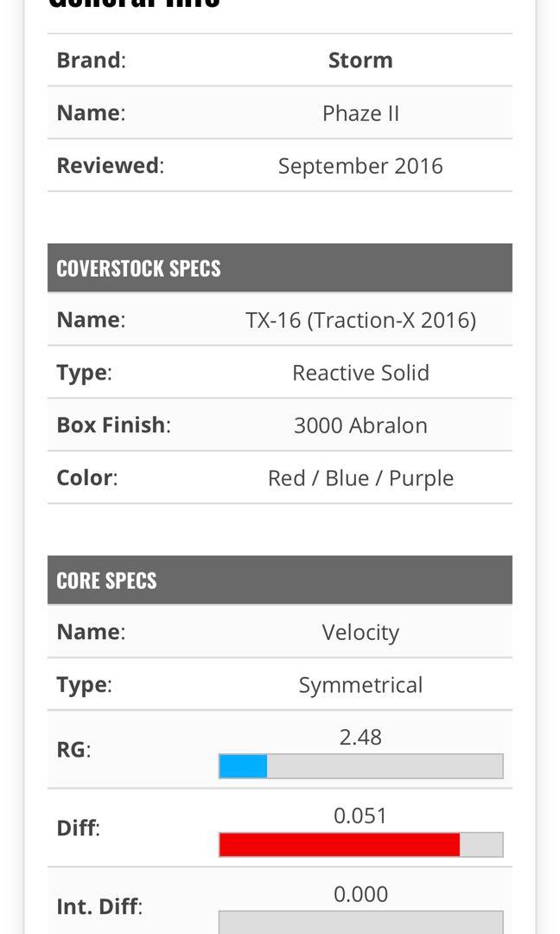Click the 2.48 RG value
Viewport: 560px width, 934px height.
tap(360, 738)
